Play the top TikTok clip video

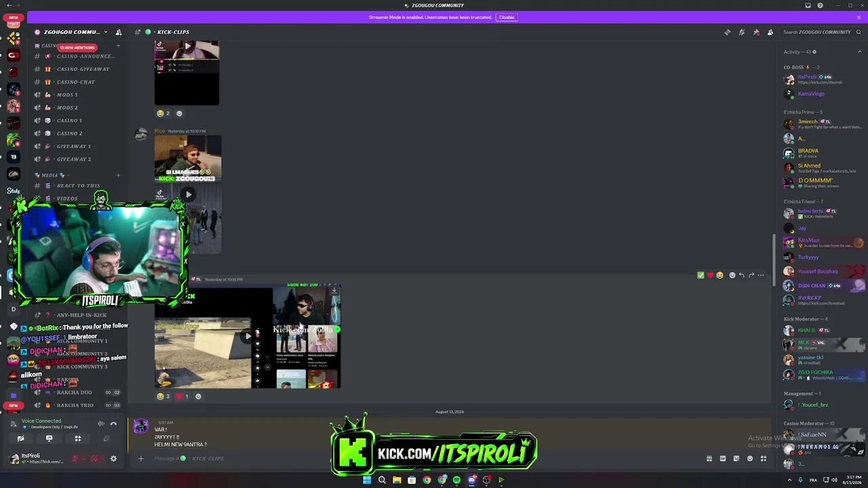(187, 47)
